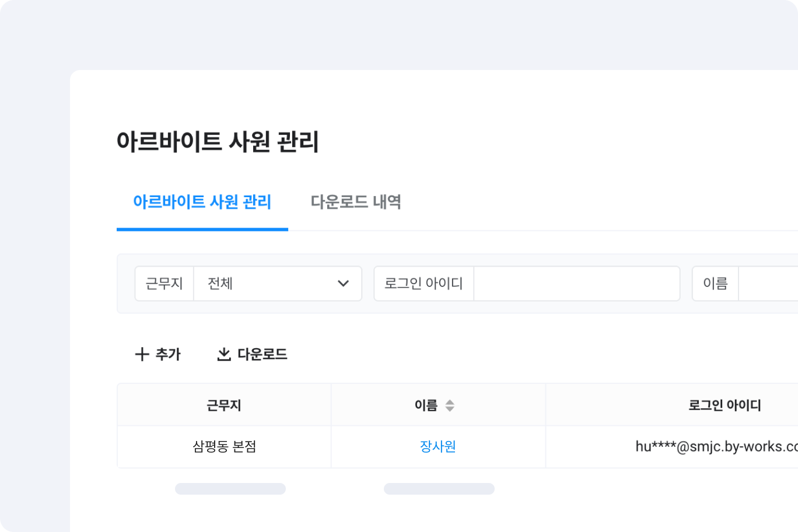798x532 pixels.
Task: Focus the 로그인 아이디 search input
Action: point(576,283)
